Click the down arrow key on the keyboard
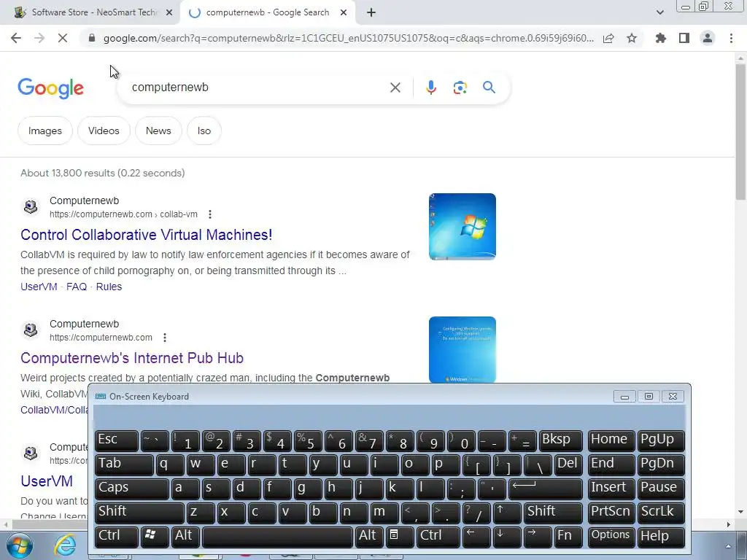Viewport: 747px width, 560px height. click(x=507, y=536)
